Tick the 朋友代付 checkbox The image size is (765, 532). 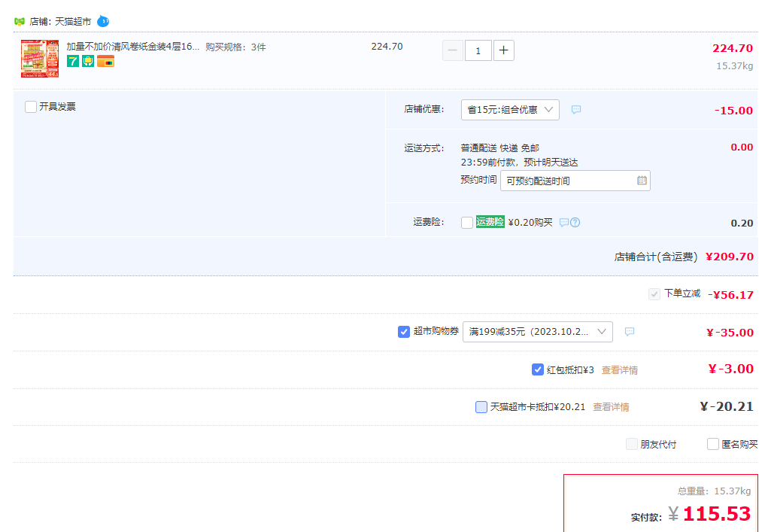(632, 444)
